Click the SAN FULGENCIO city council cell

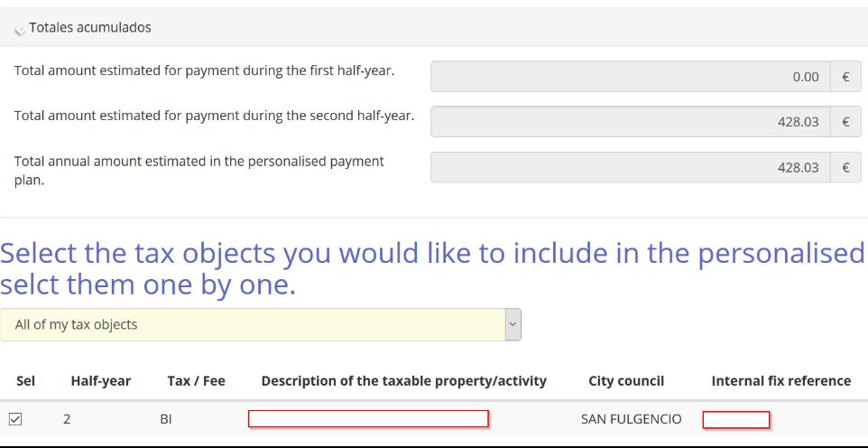631,419
